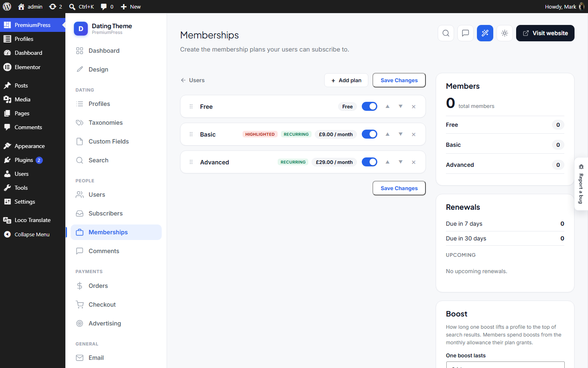
Task: Click the Free row in Members panel
Action: 505,125
